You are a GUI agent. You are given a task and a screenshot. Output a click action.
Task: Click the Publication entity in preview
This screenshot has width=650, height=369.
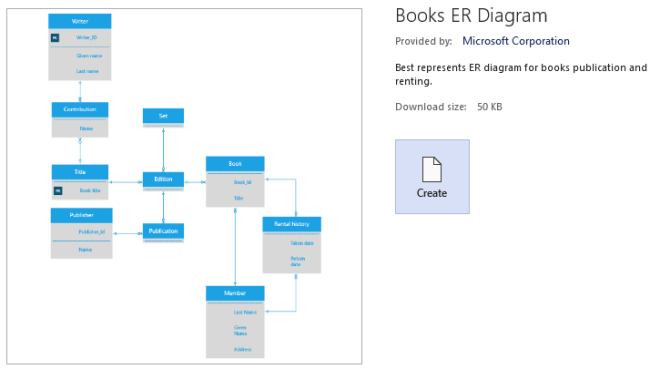coord(163,233)
